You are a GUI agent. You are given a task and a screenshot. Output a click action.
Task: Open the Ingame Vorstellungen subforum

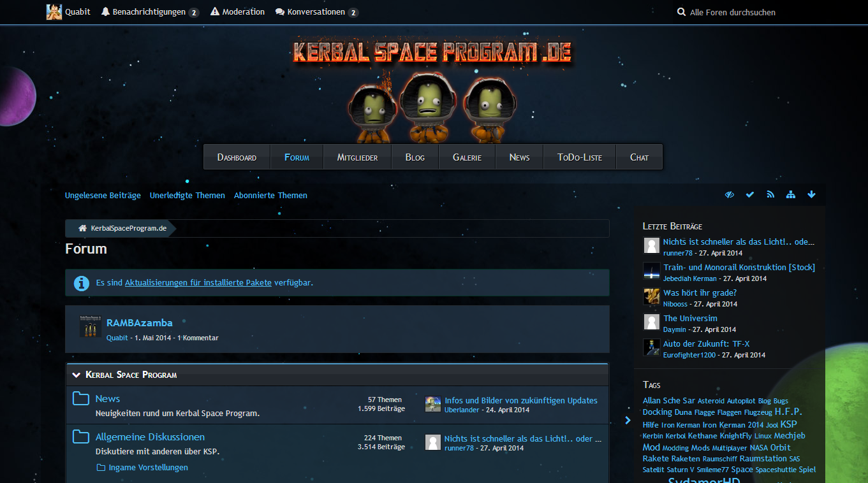pos(148,468)
